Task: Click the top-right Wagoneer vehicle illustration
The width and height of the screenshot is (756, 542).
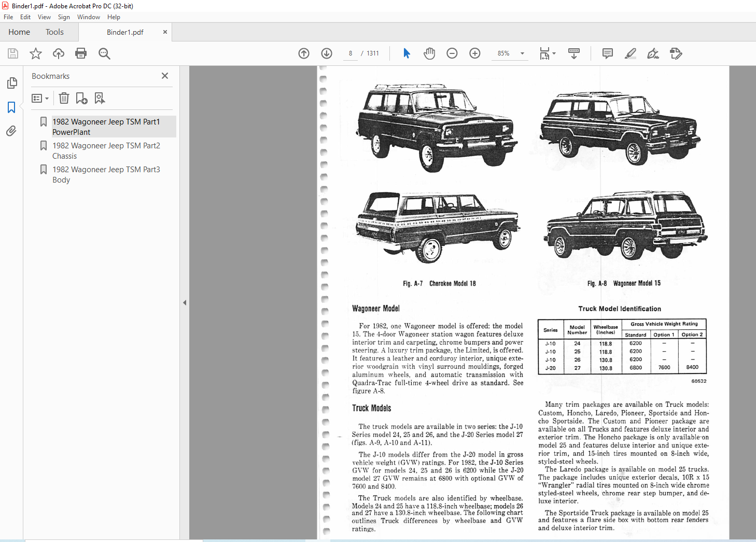Action: pos(620,129)
